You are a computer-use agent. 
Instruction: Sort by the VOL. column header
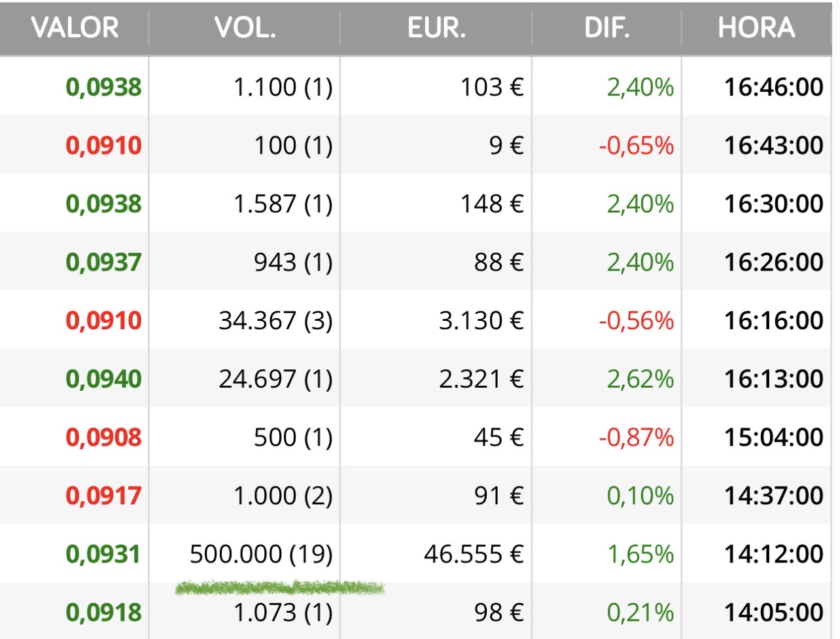pyautogui.click(x=245, y=28)
